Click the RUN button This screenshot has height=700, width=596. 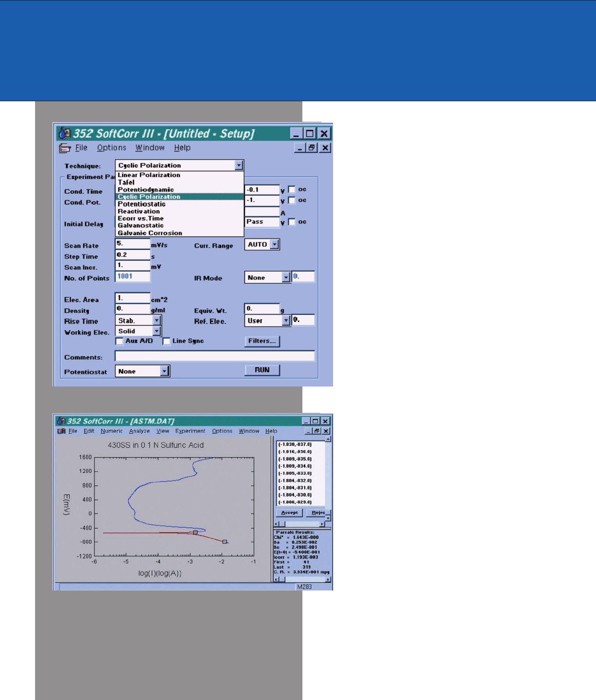(262, 370)
